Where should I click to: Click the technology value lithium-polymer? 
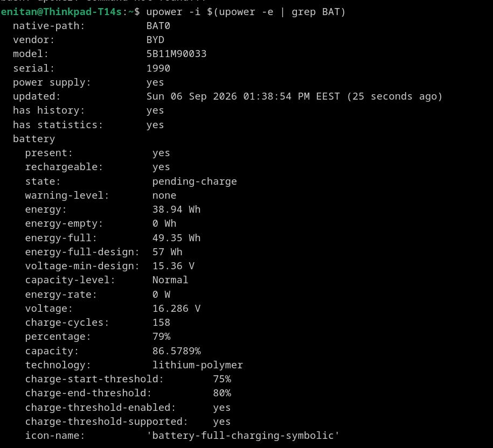(x=197, y=365)
